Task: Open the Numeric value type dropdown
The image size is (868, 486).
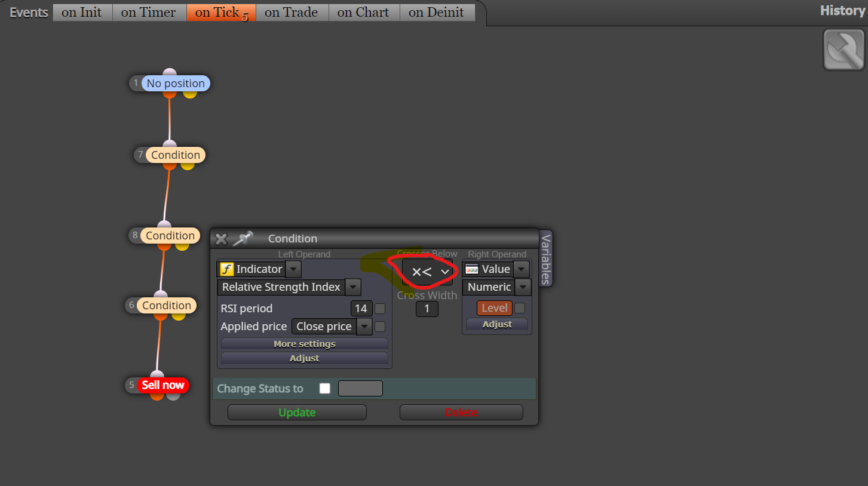Action: tap(523, 287)
